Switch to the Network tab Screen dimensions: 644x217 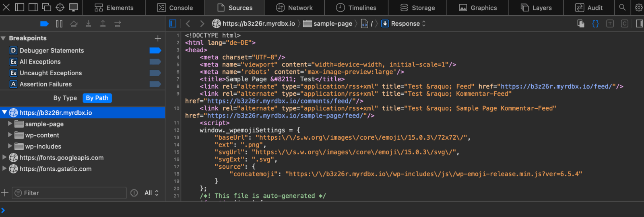point(294,8)
